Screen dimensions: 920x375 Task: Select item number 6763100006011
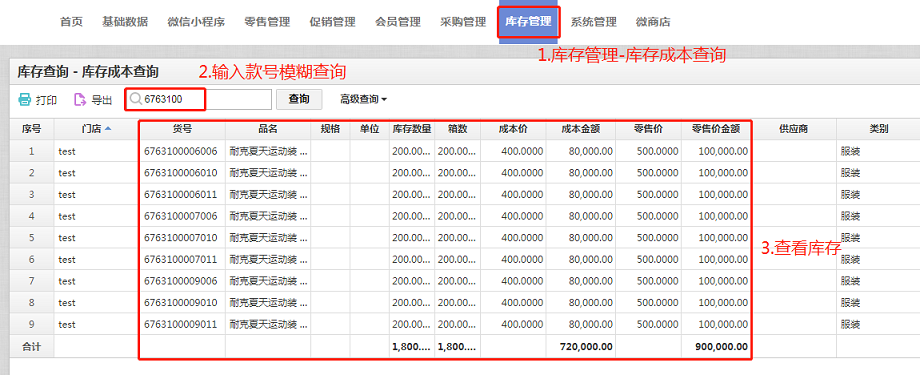pos(181,194)
